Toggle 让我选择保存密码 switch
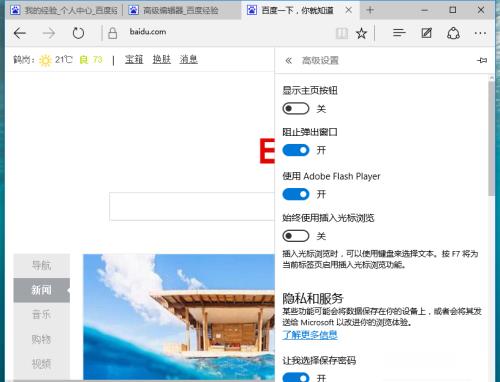Image resolution: width=500 pixels, height=382 pixels. pyautogui.click(x=296, y=377)
